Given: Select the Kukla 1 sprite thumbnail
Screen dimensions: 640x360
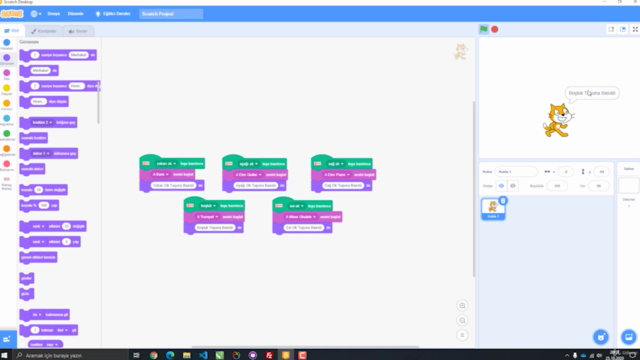Looking at the screenshot, I should (493, 209).
